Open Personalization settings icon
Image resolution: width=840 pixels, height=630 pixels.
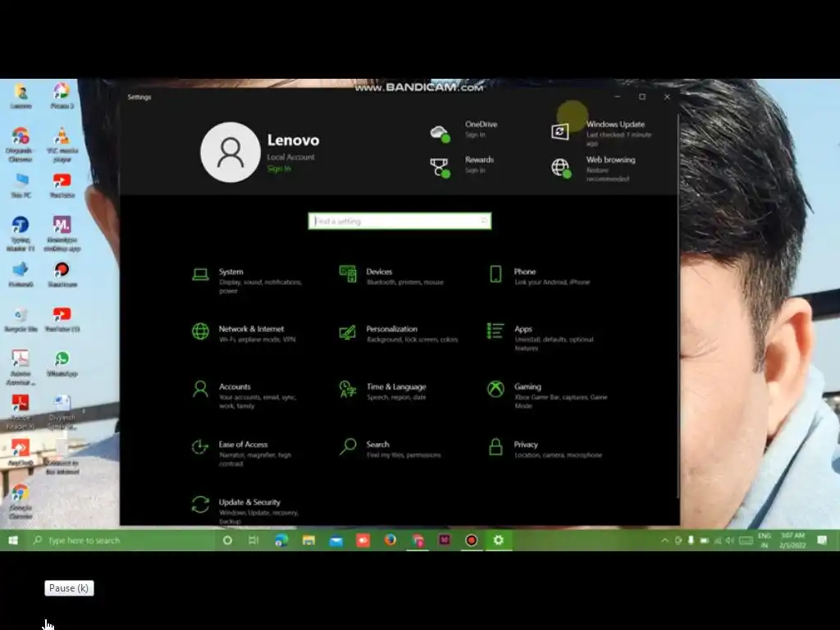pyautogui.click(x=347, y=332)
